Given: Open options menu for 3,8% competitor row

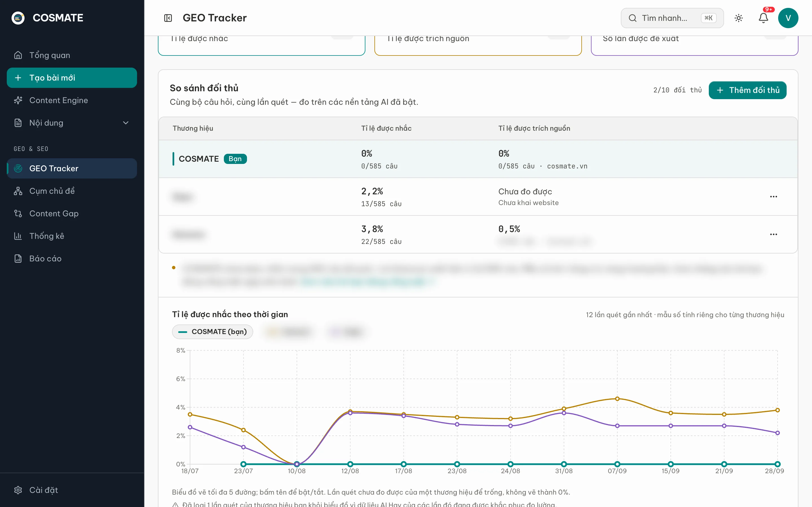Looking at the screenshot, I should click(773, 234).
